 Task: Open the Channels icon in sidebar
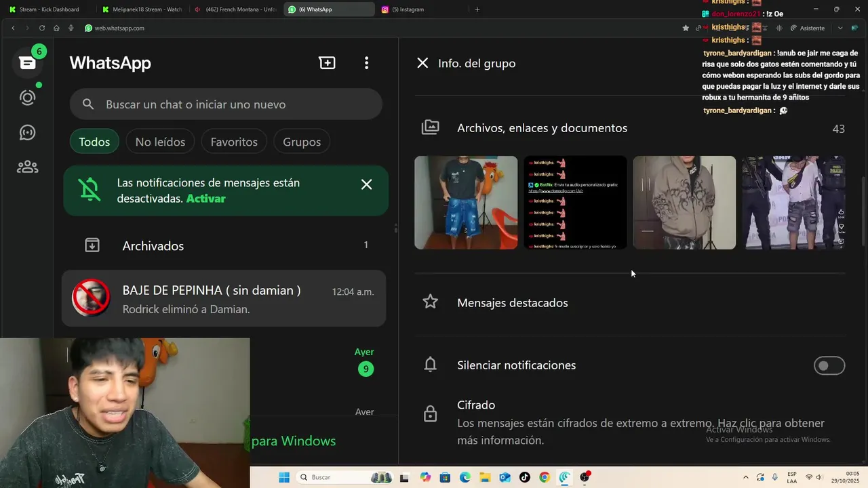coord(27,132)
